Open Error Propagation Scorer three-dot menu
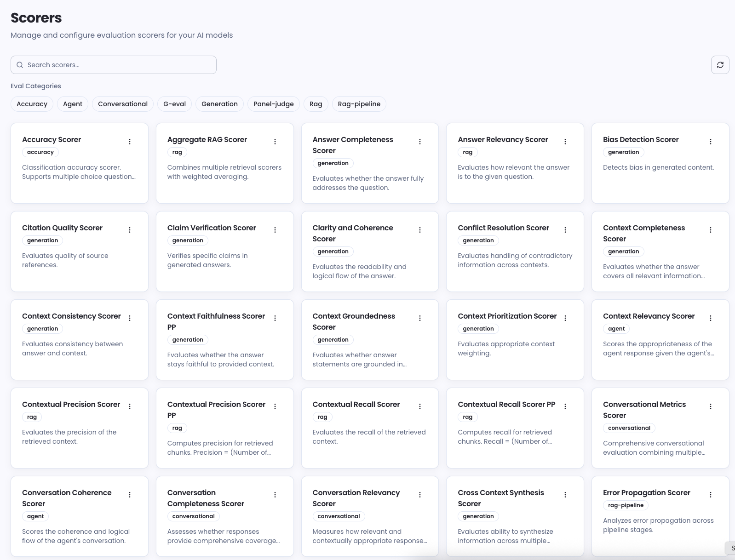The width and height of the screenshot is (735, 560). pyautogui.click(x=711, y=495)
